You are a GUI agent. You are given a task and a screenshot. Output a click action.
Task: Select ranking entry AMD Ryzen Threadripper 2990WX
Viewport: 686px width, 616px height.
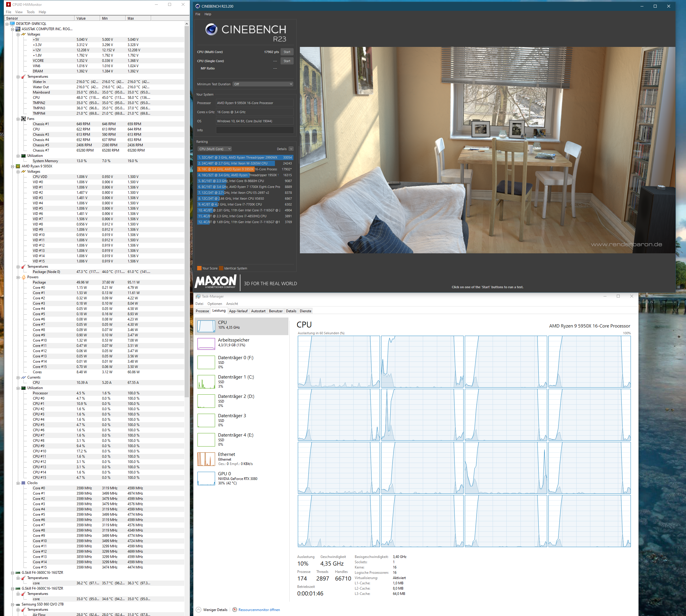245,157
